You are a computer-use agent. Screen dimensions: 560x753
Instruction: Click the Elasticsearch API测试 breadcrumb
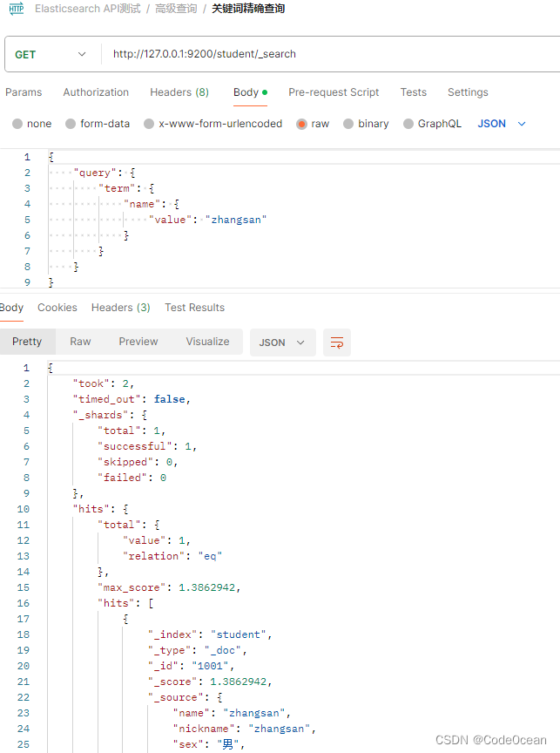[88, 9]
